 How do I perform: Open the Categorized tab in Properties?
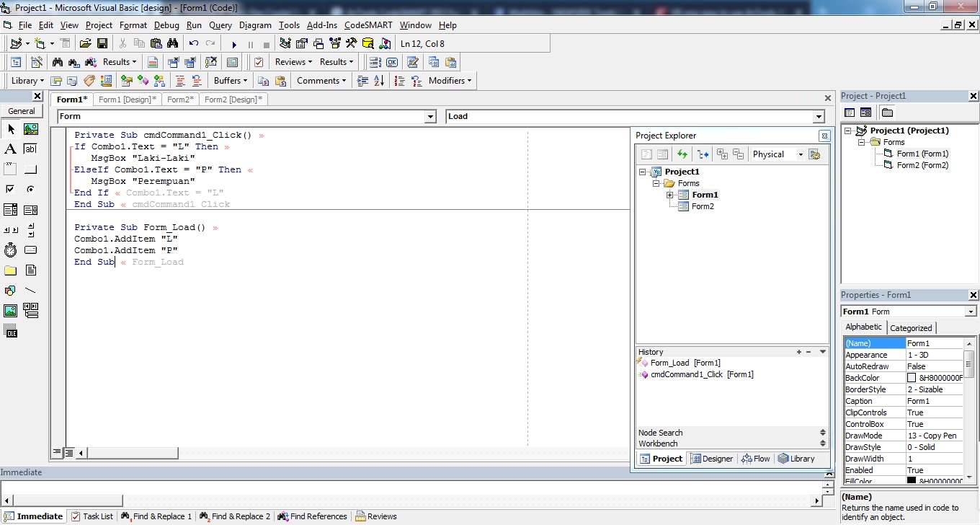click(x=911, y=328)
